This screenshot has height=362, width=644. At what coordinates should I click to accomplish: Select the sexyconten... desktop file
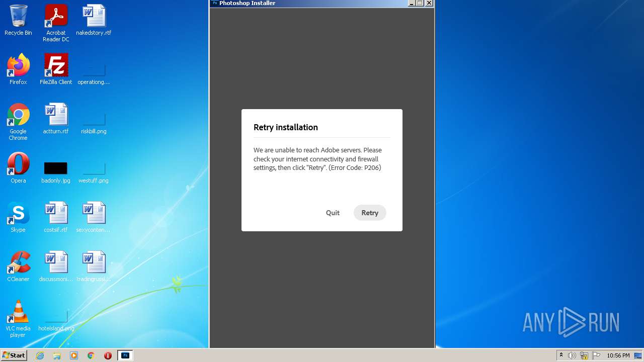coord(94,217)
